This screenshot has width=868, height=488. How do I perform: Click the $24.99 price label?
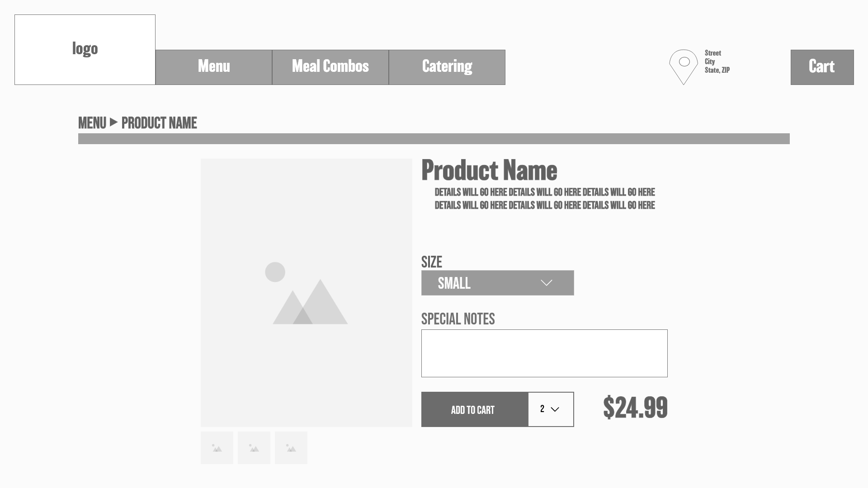635,408
